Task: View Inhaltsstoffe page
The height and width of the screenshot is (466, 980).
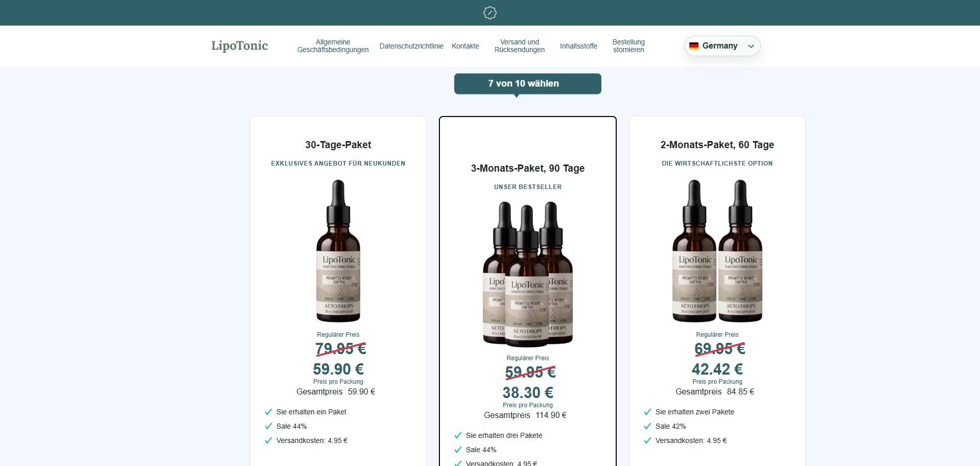Action: pos(578,46)
